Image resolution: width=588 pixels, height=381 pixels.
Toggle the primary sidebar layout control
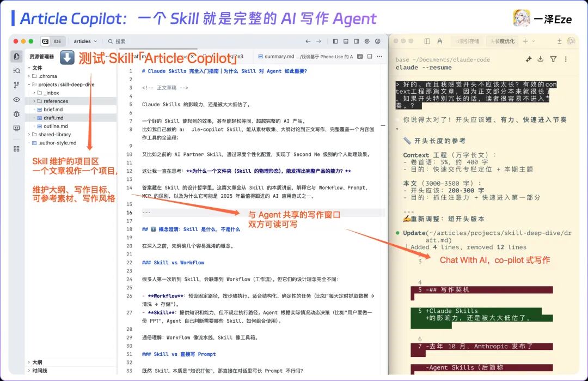pyautogui.click(x=335, y=41)
